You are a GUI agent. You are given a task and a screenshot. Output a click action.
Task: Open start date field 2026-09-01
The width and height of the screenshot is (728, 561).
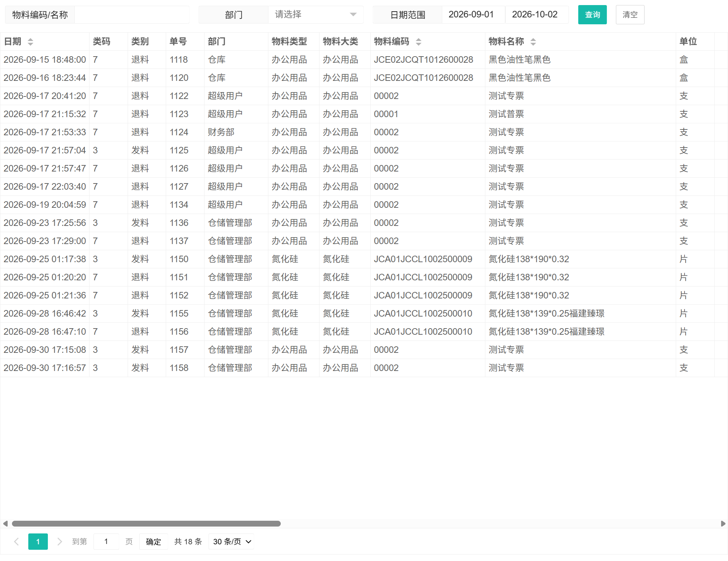pyautogui.click(x=473, y=15)
